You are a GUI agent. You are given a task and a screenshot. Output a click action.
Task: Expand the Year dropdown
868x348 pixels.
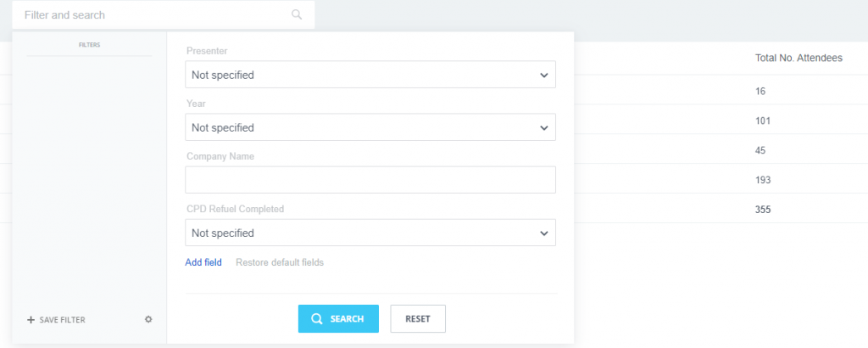[x=370, y=127]
